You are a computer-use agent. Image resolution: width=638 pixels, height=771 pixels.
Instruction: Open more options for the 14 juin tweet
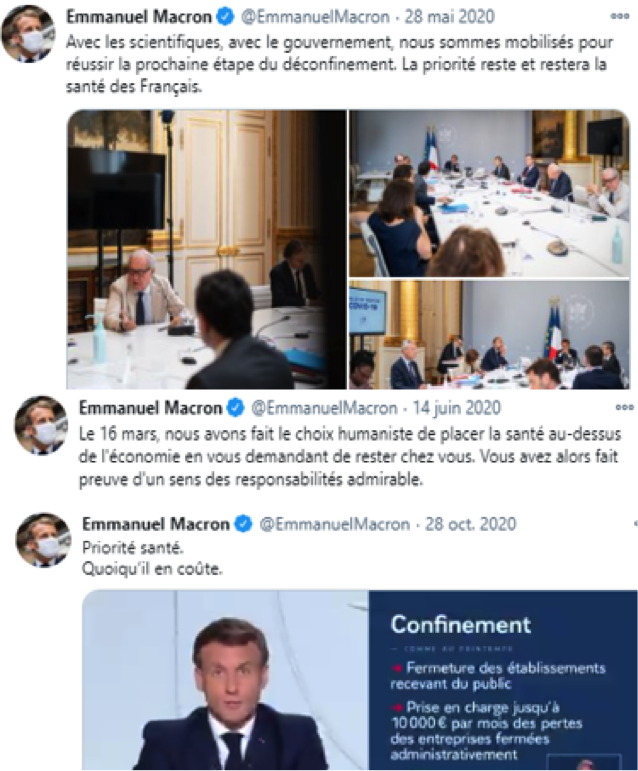point(625,407)
